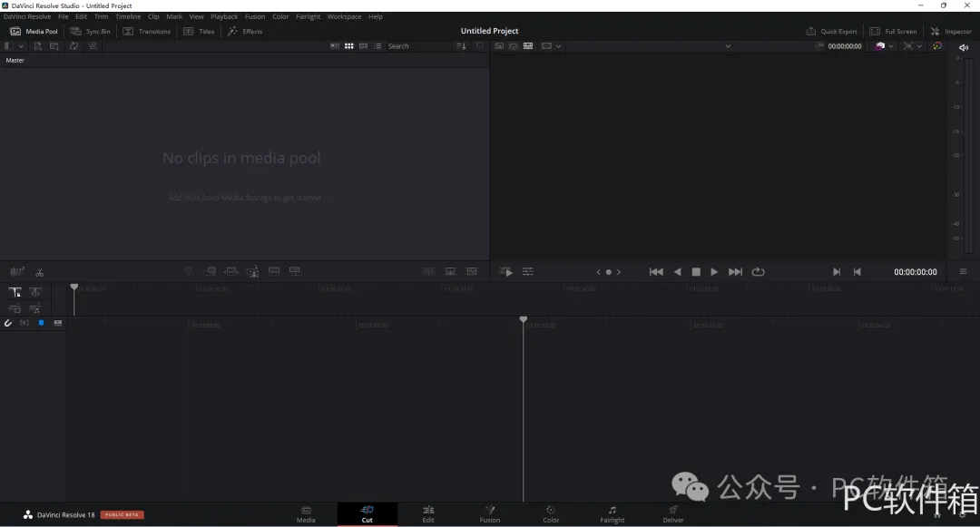Toggle loop playback
980x527 pixels.
758,271
